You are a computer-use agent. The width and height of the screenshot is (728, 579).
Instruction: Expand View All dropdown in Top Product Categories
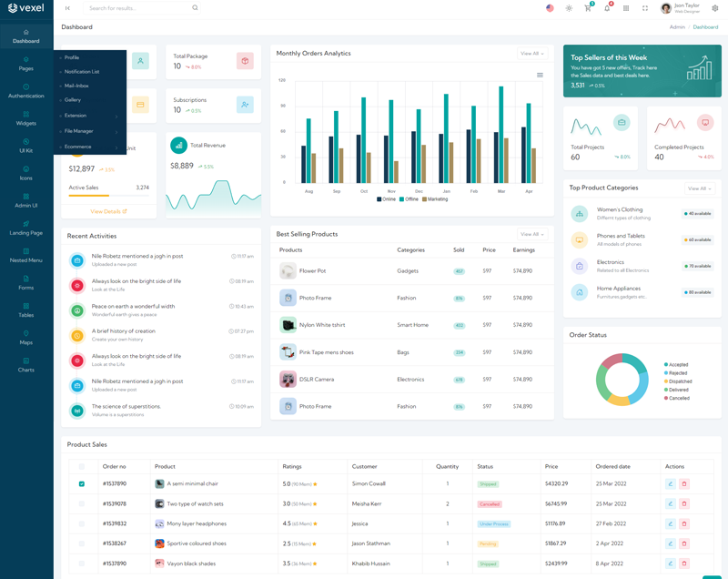click(x=699, y=188)
